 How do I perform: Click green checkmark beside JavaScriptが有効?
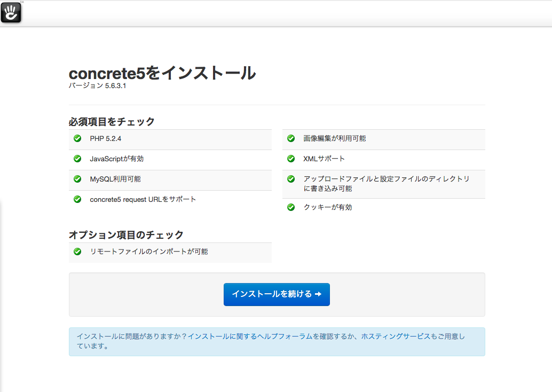click(x=77, y=159)
